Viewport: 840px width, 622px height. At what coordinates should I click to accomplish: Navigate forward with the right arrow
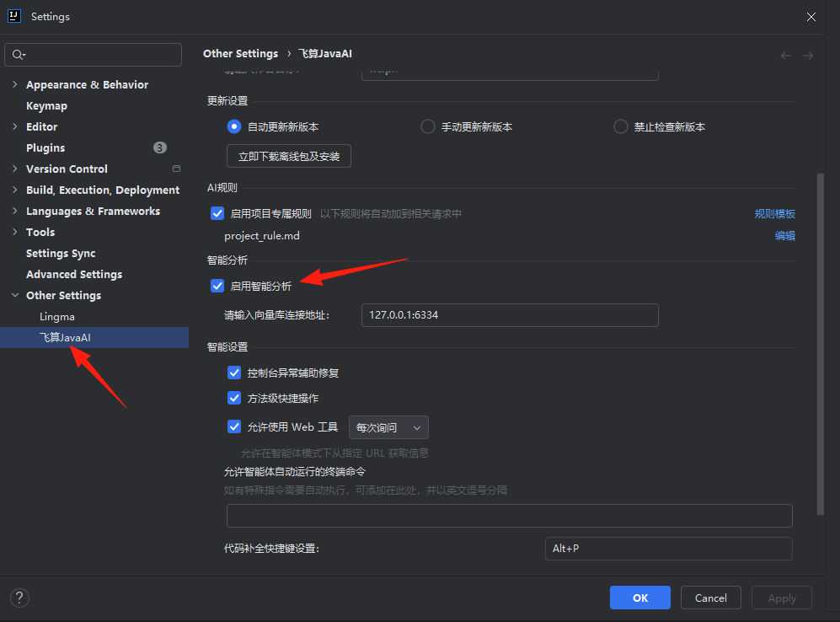click(x=808, y=56)
